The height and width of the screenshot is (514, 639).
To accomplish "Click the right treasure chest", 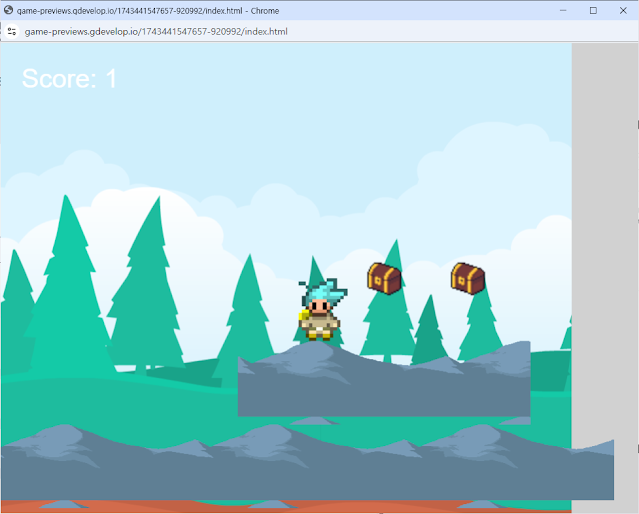I will tap(468, 278).
